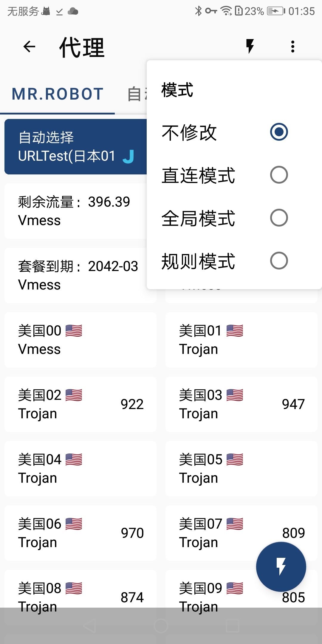Screen dimensions: 322x644
Task: Open the three-dot overflow menu
Action: [293, 47]
